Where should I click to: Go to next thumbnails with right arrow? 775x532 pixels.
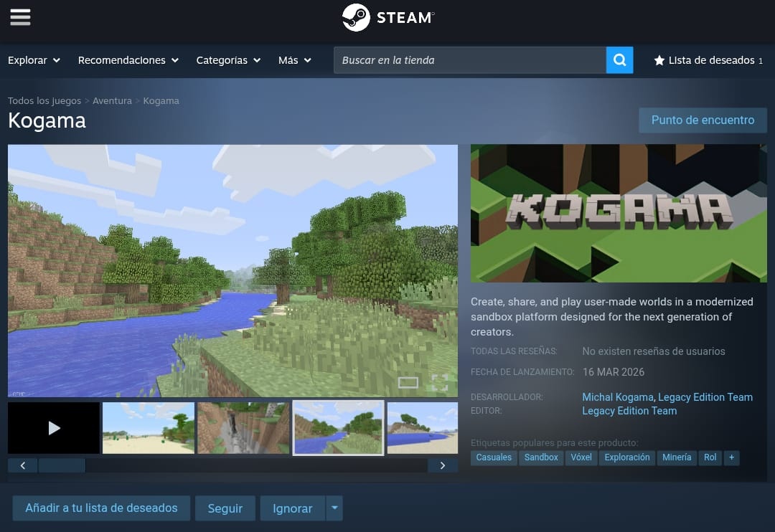click(442, 465)
